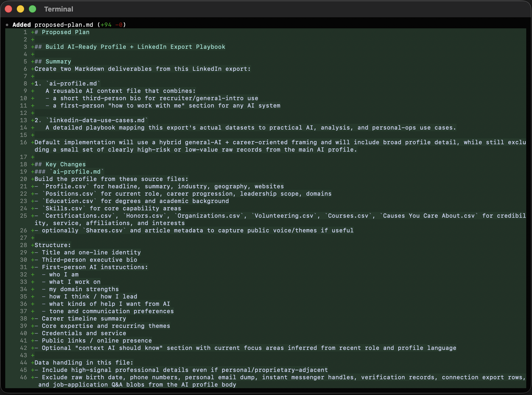532x395 pixels.
Task: Click the proposed-plan.md filename
Action: 64,25
